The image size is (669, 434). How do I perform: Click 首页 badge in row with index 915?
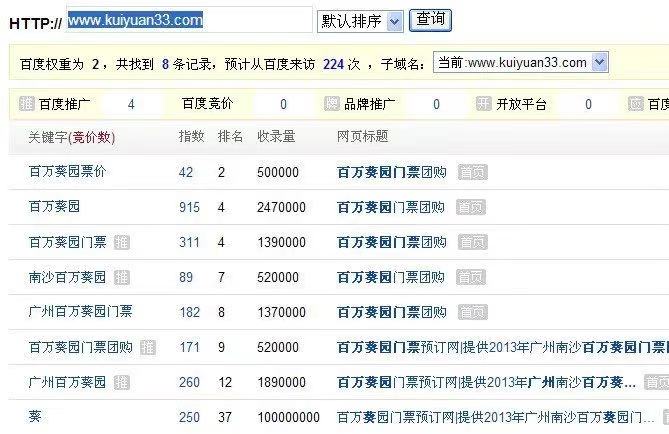[471, 207]
